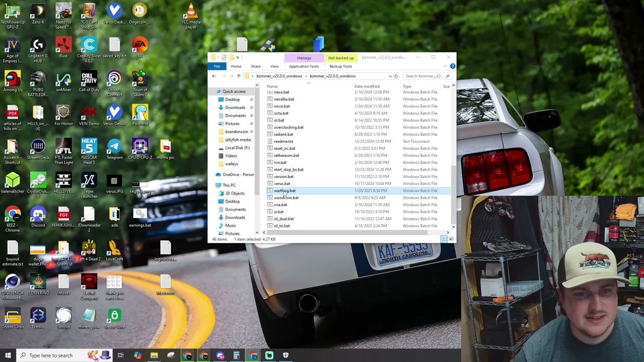644x362 pixels.
Task: Open recent locations dropdown arrow
Action: pos(231,76)
